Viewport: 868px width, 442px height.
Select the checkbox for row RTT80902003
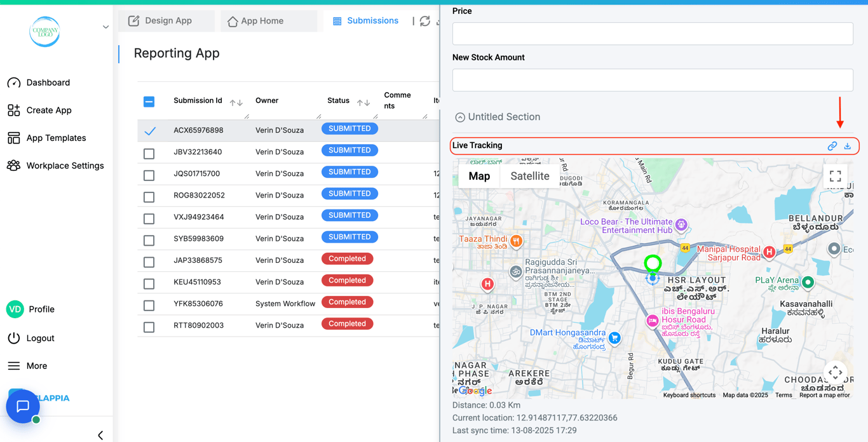click(149, 327)
